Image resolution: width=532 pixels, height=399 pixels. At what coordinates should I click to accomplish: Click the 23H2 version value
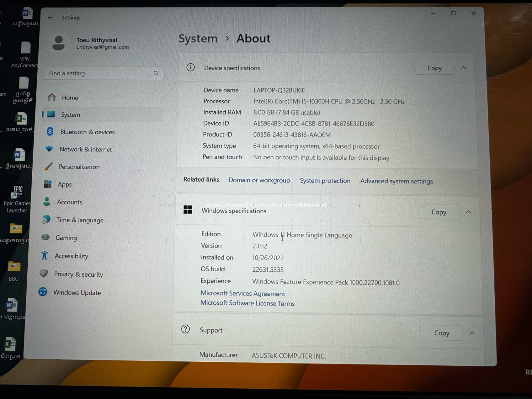tap(260, 246)
